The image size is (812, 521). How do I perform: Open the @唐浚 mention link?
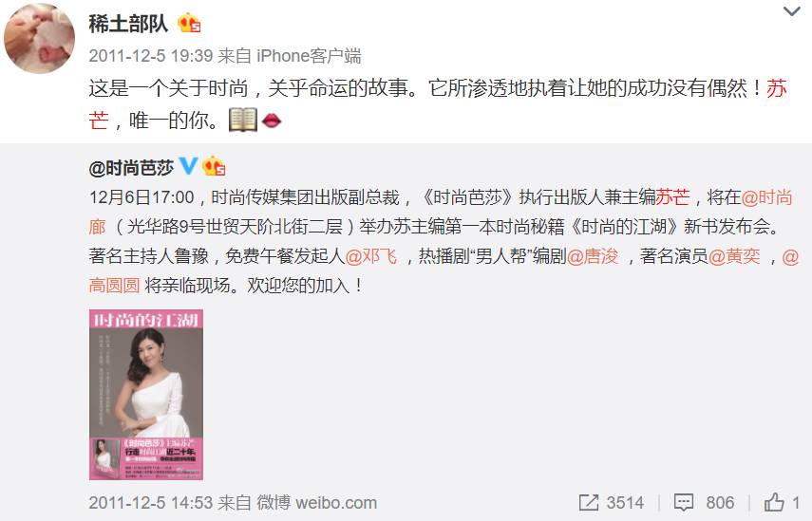[593, 256]
